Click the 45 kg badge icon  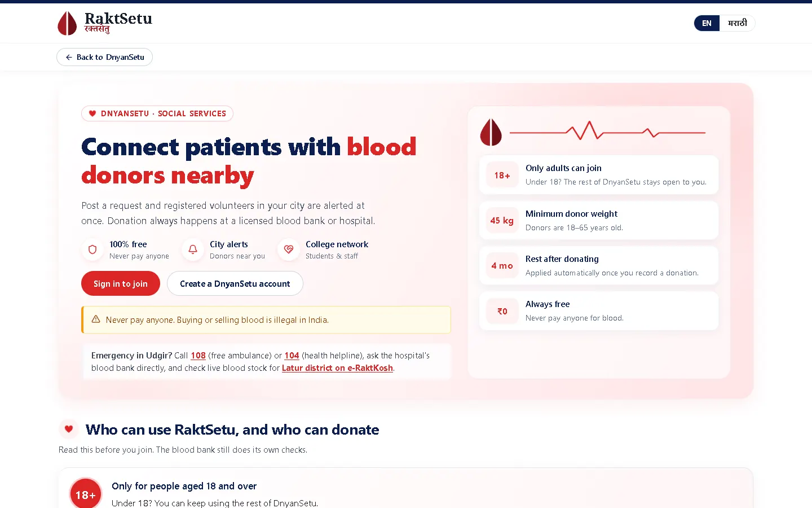[502, 220]
